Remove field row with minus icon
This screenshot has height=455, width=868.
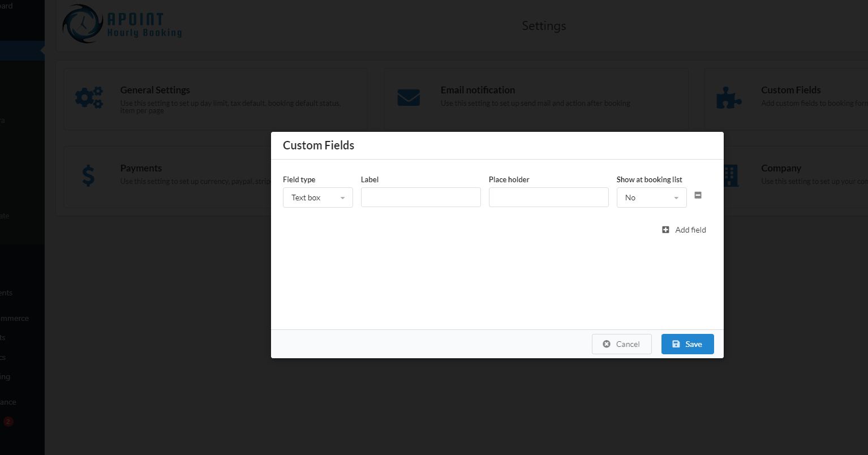pyautogui.click(x=698, y=195)
